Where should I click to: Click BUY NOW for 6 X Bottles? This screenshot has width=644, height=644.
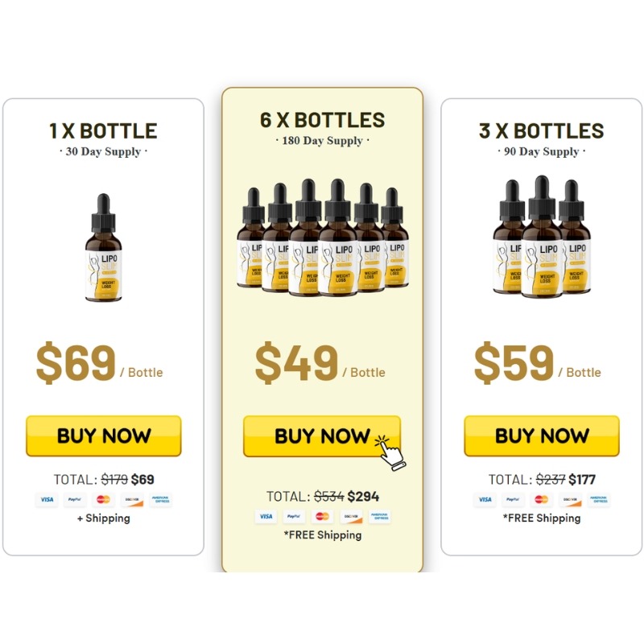tap(322, 436)
